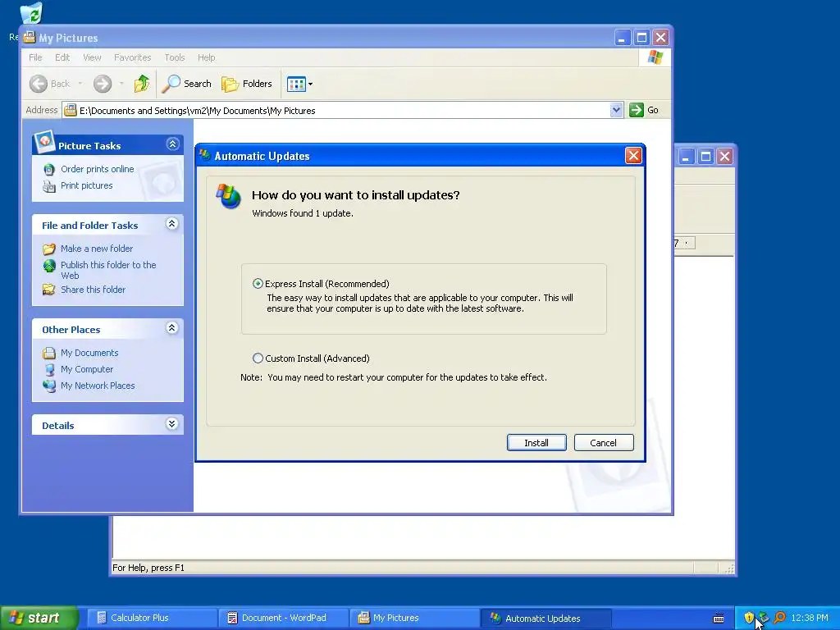The height and width of the screenshot is (630, 840).
Task: Go back with the Back arrow icon
Action: tap(39, 84)
